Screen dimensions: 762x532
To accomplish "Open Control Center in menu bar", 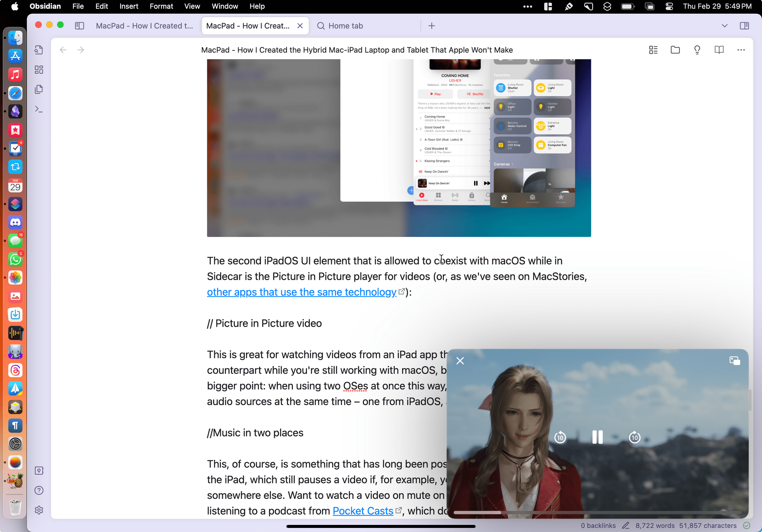I will click(669, 6).
